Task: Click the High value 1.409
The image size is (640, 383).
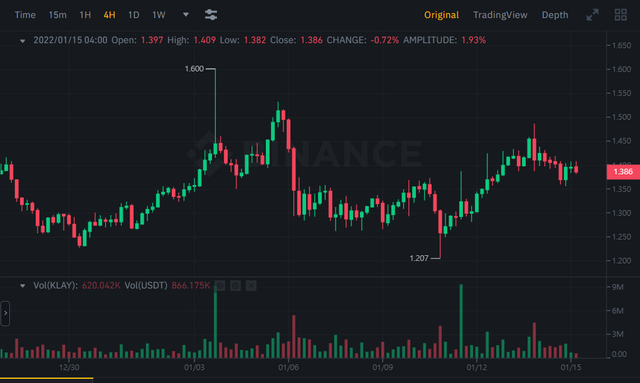Action: (204, 40)
